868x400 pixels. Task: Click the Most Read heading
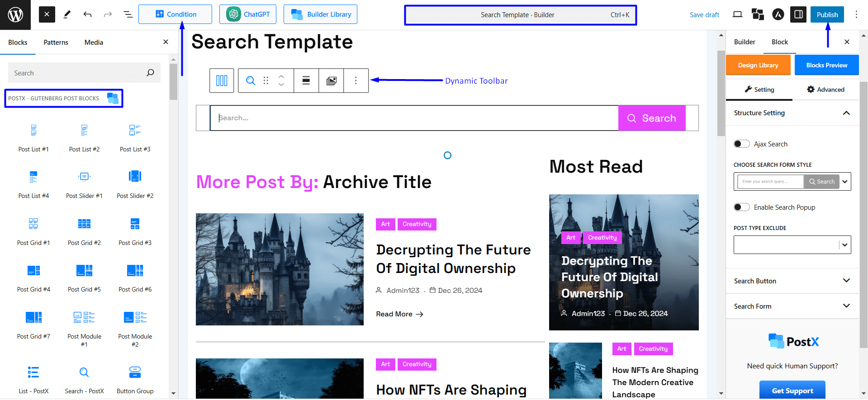[x=596, y=167]
